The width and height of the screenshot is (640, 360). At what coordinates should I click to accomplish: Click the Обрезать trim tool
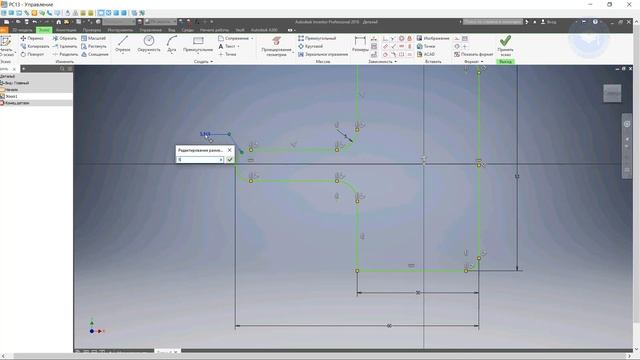tap(64, 38)
